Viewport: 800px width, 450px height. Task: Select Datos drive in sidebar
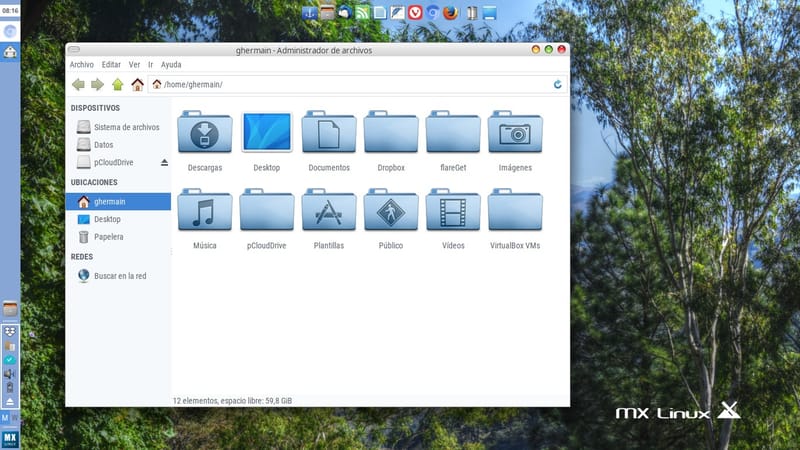(118, 145)
